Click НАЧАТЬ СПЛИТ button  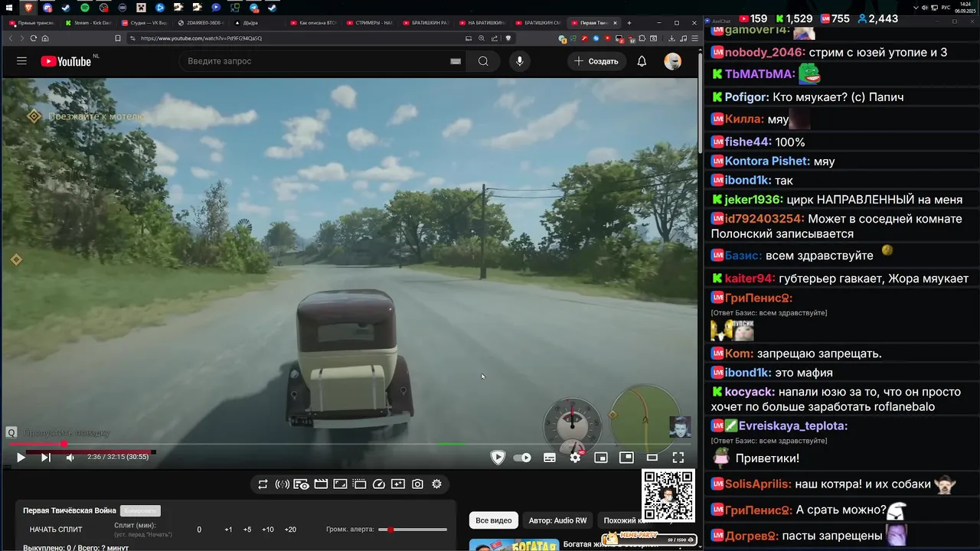(56, 530)
